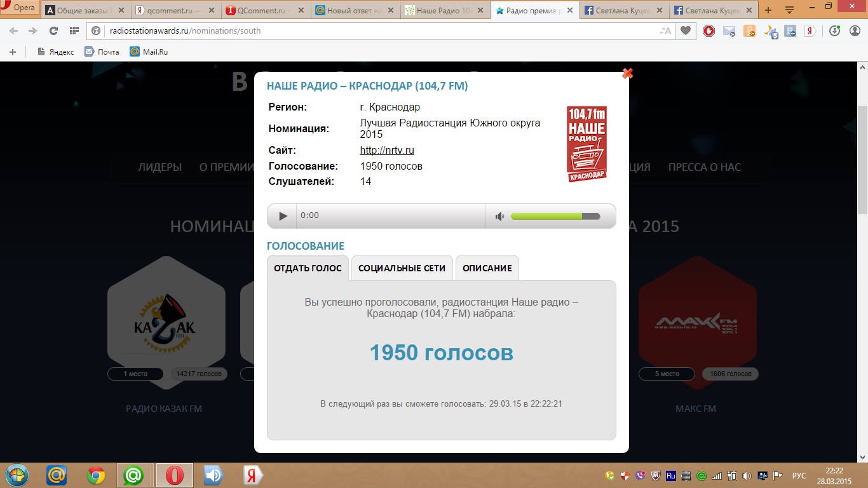This screenshot has width=868, height=488.
Task: Open the system volume tray icon
Action: tap(746, 476)
